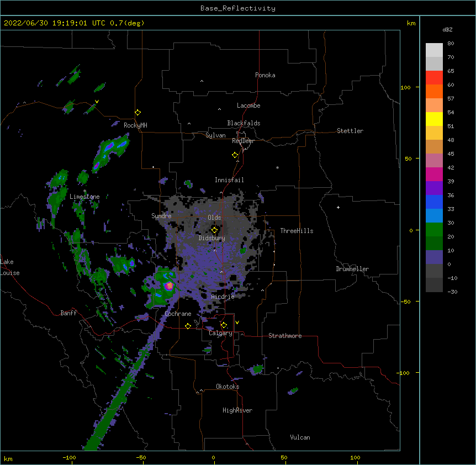476x465 pixels.
Task: Click the Vulcan town label
Action: click(x=300, y=437)
